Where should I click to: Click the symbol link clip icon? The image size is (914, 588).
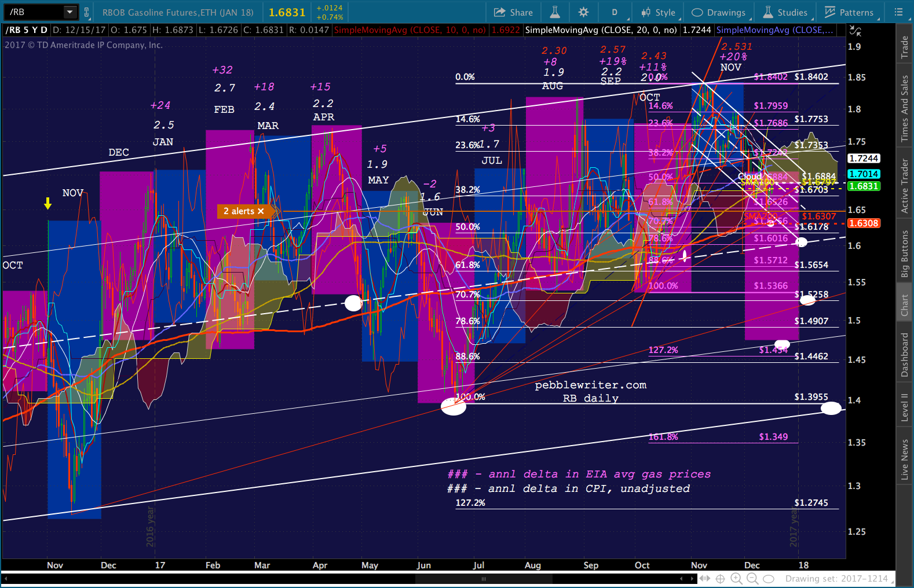[86, 12]
